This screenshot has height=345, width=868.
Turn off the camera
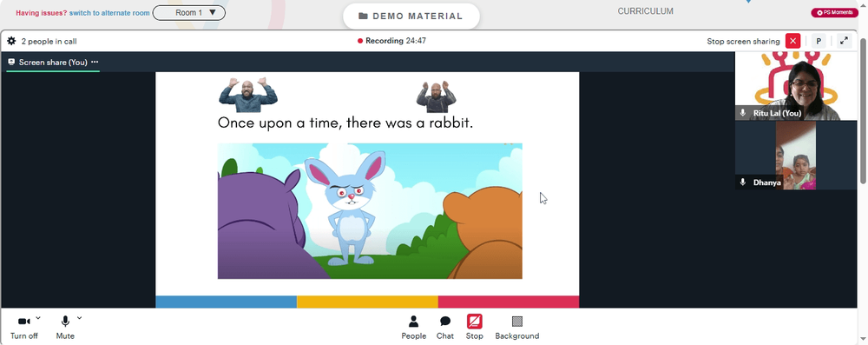(x=23, y=328)
